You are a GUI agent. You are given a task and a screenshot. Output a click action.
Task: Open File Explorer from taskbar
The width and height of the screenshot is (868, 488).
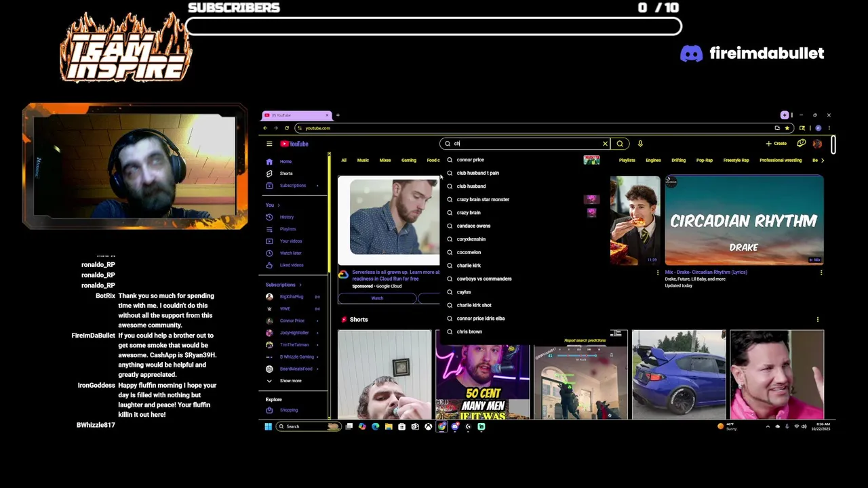389,426
